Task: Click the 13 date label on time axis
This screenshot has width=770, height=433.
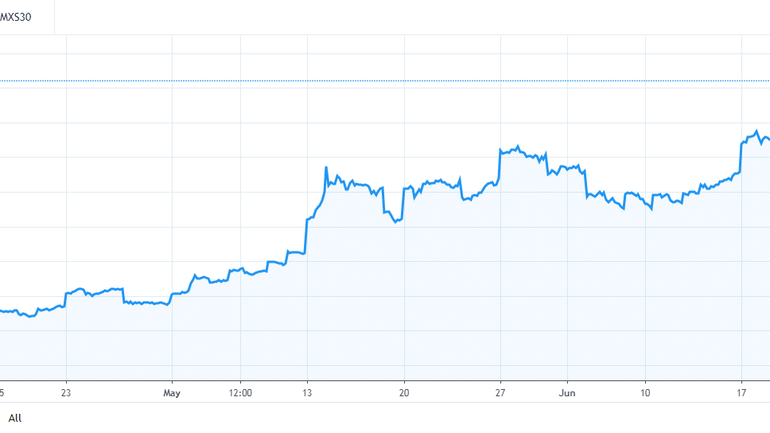Action: pos(307,394)
